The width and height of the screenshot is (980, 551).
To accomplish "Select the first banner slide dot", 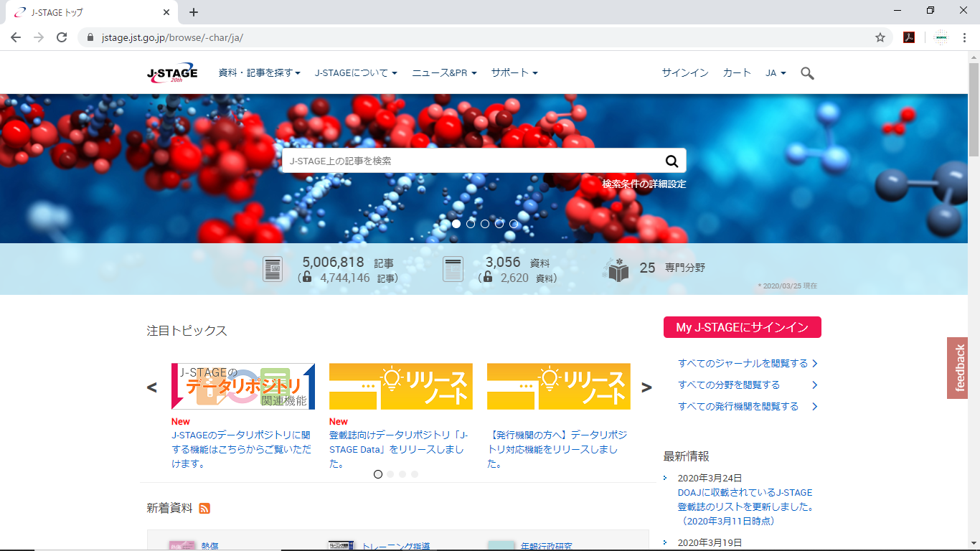I will 456,224.
